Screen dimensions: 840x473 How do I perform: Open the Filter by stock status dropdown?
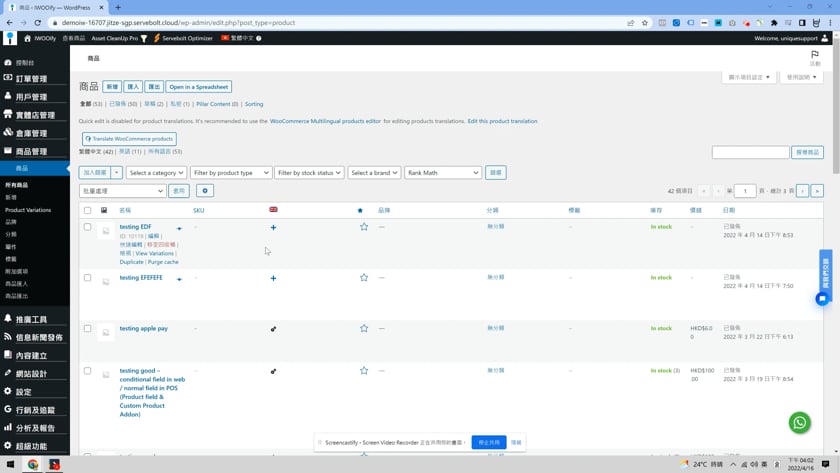[x=309, y=172]
